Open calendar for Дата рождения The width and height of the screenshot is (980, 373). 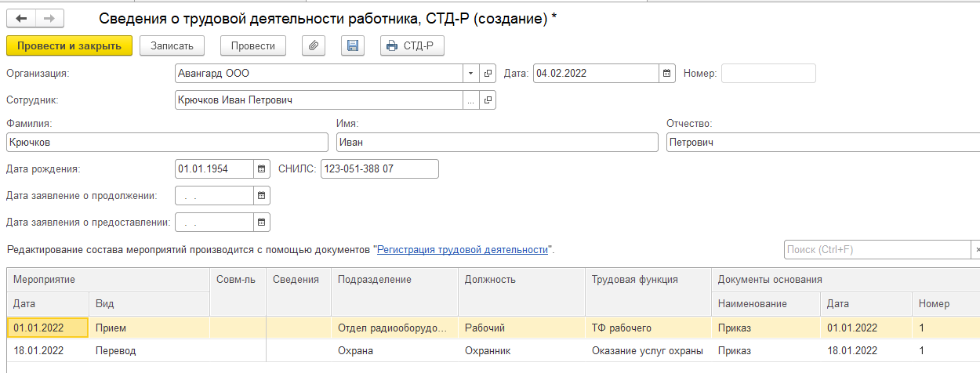[x=262, y=169]
